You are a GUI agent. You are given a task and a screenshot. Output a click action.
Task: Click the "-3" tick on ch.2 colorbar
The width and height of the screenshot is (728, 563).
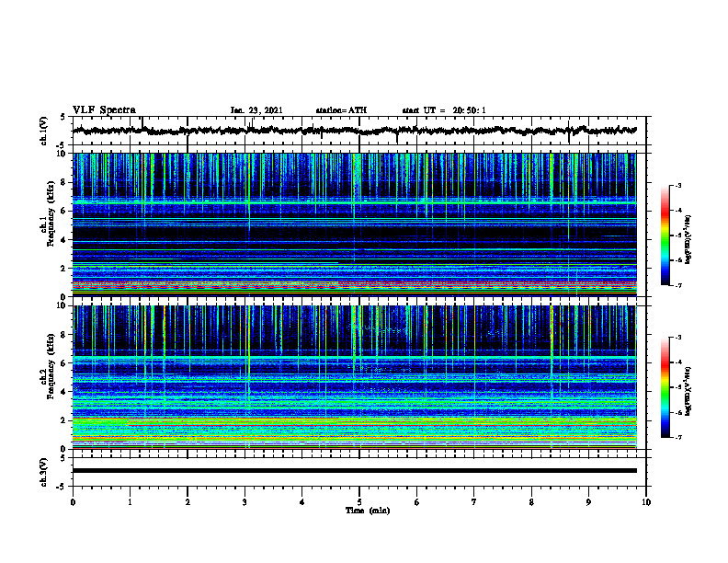[x=678, y=338]
